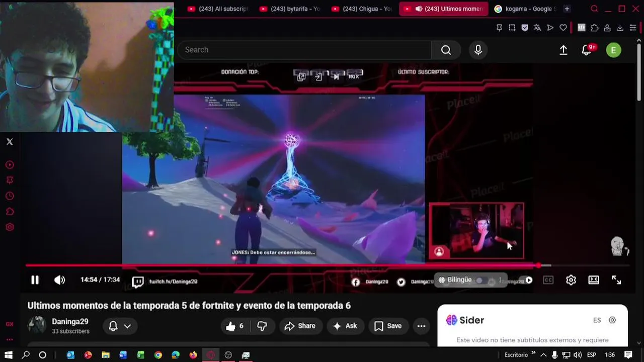Image resolution: width=644 pixels, height=362 pixels.
Task: Open browser downloads icon
Action: pos(620,28)
